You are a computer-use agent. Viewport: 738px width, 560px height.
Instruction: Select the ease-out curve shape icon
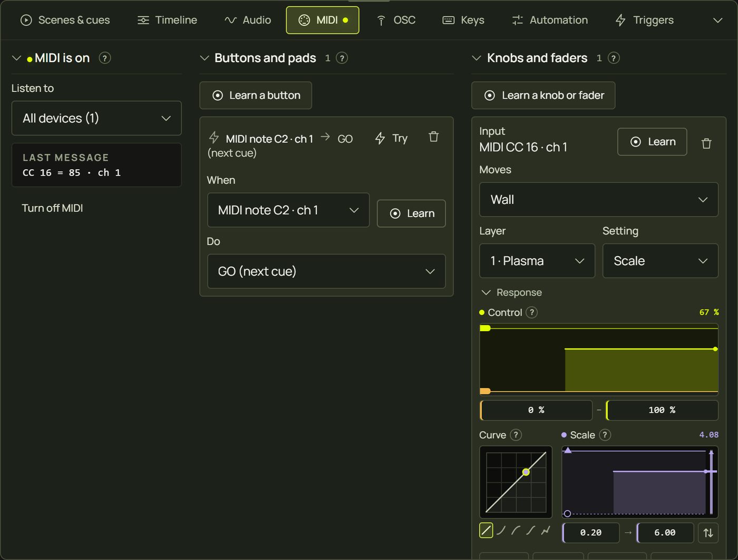coord(516,530)
